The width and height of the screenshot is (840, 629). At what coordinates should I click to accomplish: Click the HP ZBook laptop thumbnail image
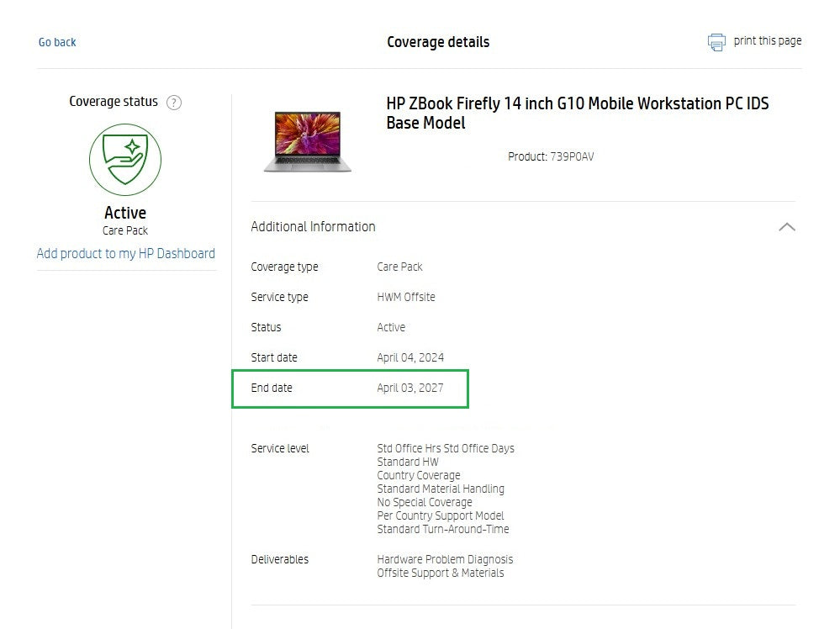pos(308,141)
